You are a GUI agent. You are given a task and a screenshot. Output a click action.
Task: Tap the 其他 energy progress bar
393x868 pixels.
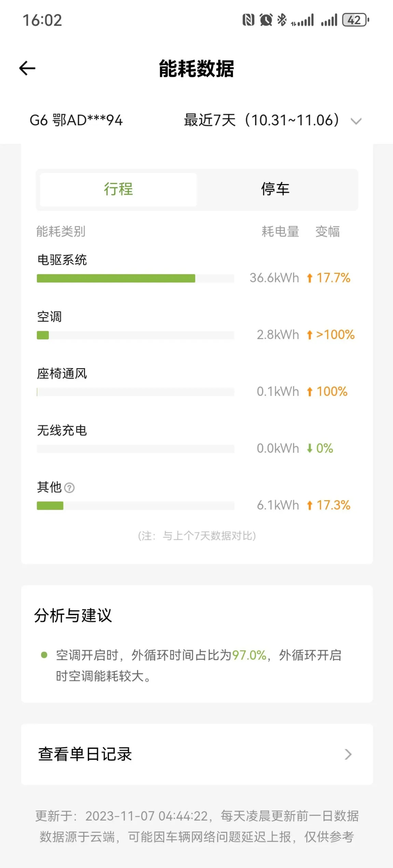(x=135, y=506)
